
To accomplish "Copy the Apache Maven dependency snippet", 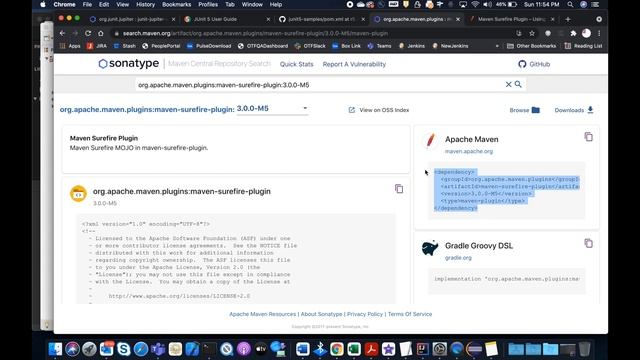I will coord(588,137).
